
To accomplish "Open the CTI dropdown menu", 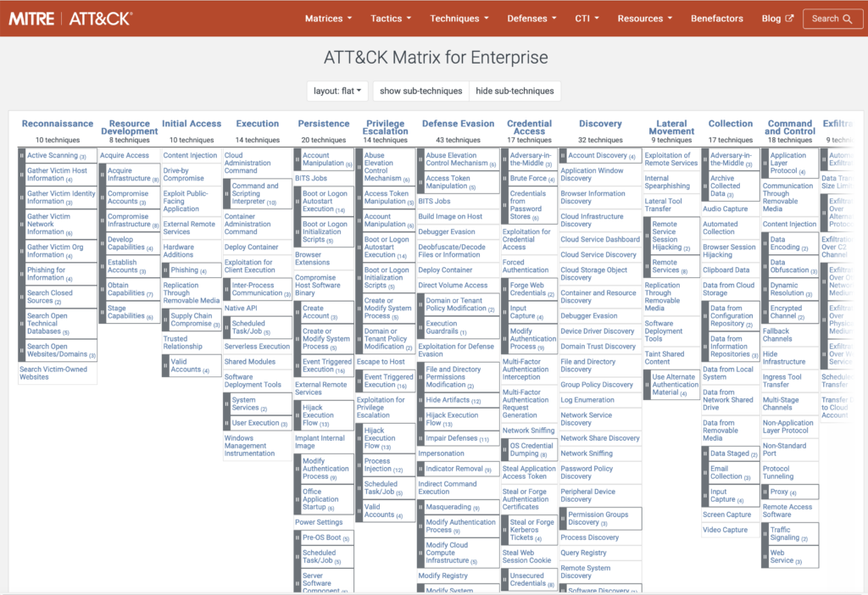I will pyautogui.click(x=586, y=18).
